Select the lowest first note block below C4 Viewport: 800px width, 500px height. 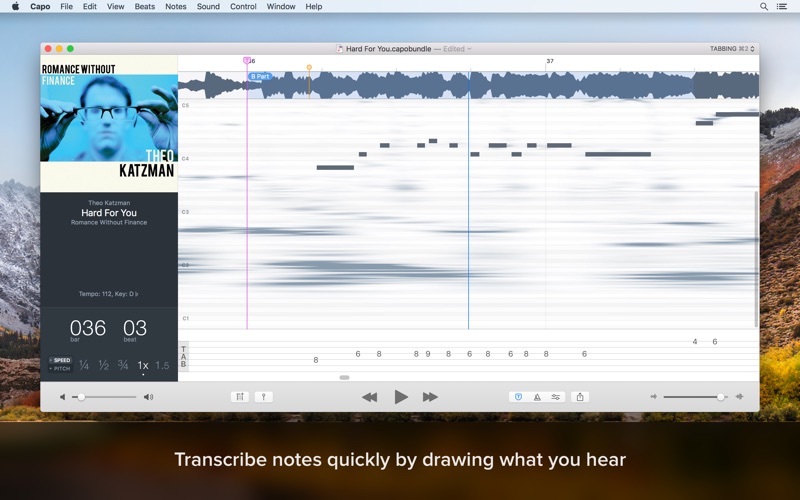pos(335,167)
